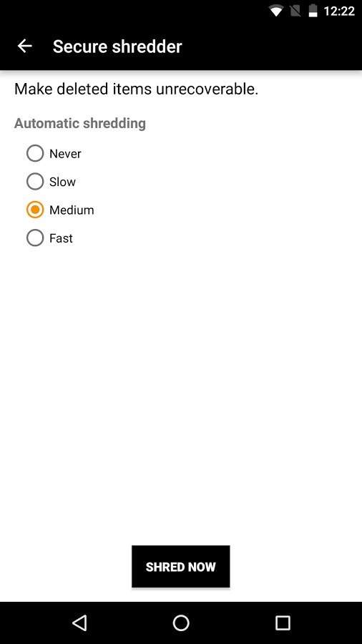The height and width of the screenshot is (644, 362).
Task: Click the Secure shredder title text
Action: point(117,47)
